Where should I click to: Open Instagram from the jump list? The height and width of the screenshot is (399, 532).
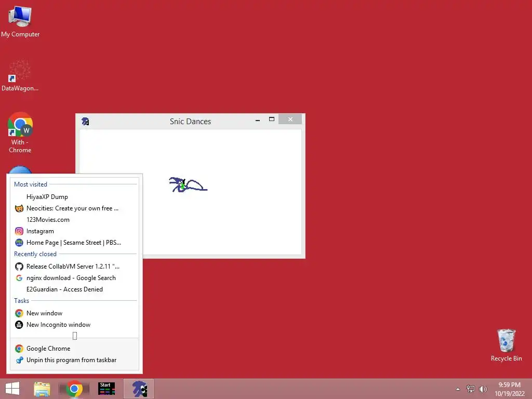coord(74,231)
